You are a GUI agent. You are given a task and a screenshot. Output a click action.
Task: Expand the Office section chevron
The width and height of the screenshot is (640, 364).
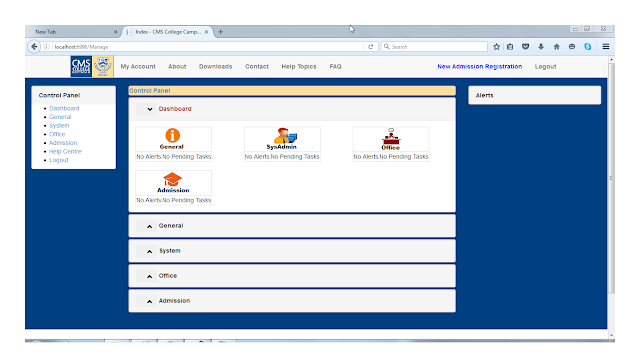pyautogui.click(x=150, y=276)
